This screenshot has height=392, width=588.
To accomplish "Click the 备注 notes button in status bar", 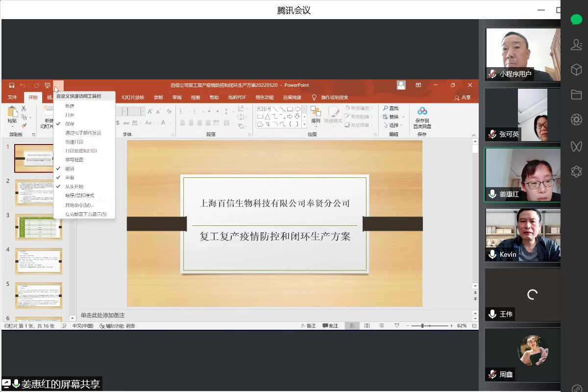I will click(308, 326).
